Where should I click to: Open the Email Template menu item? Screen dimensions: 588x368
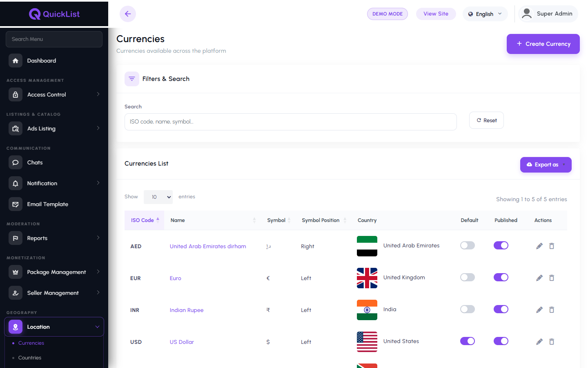[54, 204]
